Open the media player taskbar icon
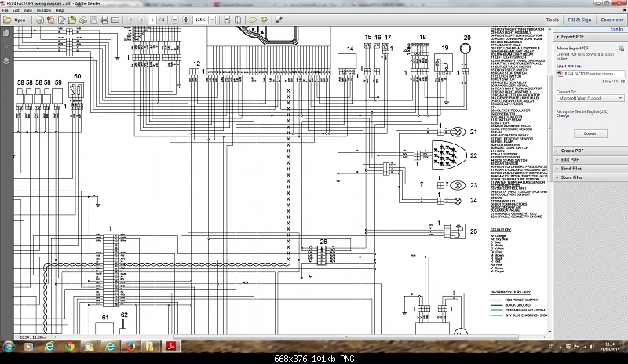The height and width of the screenshot is (364, 628). point(28,347)
